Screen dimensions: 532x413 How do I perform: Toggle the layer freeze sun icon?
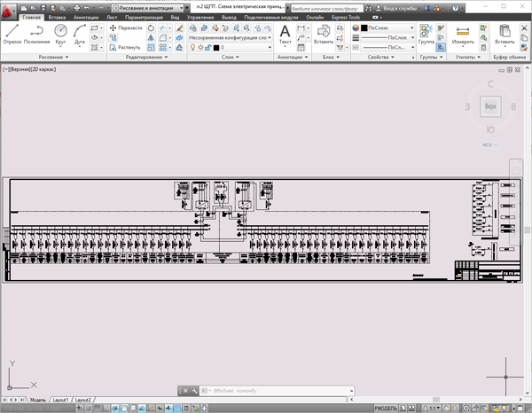click(x=201, y=47)
